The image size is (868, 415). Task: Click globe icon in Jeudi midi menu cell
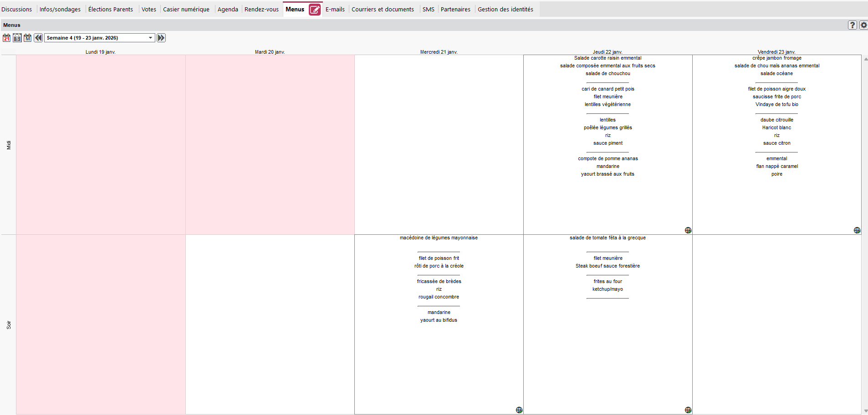click(688, 230)
